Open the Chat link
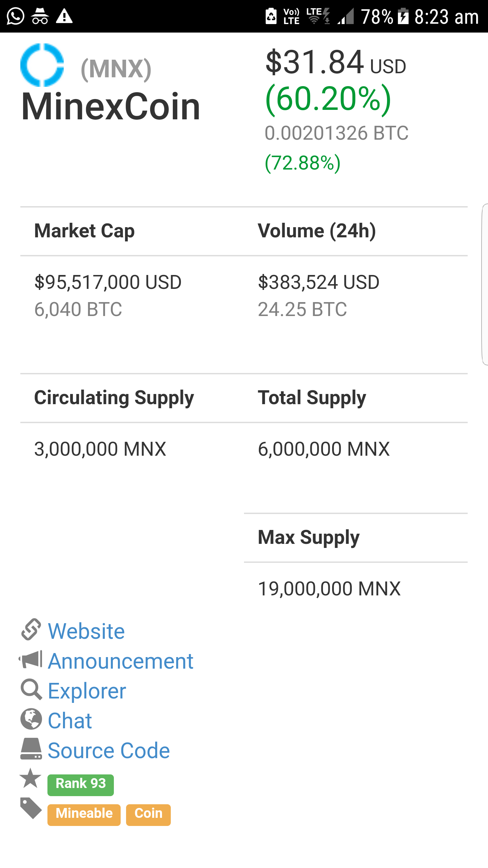488x868 pixels. pos(70,721)
